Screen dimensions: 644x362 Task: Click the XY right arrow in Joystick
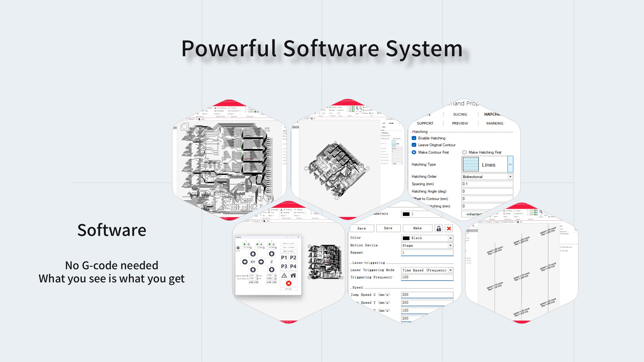(261, 262)
